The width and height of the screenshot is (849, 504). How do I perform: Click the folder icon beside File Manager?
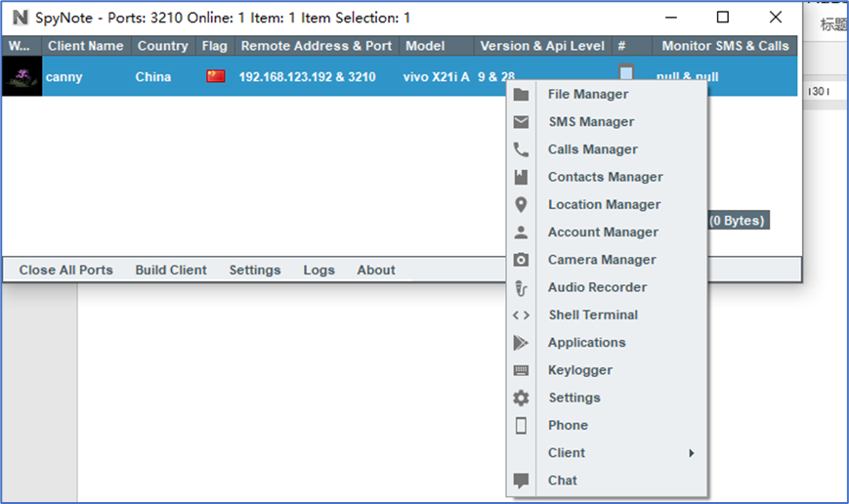click(x=521, y=95)
